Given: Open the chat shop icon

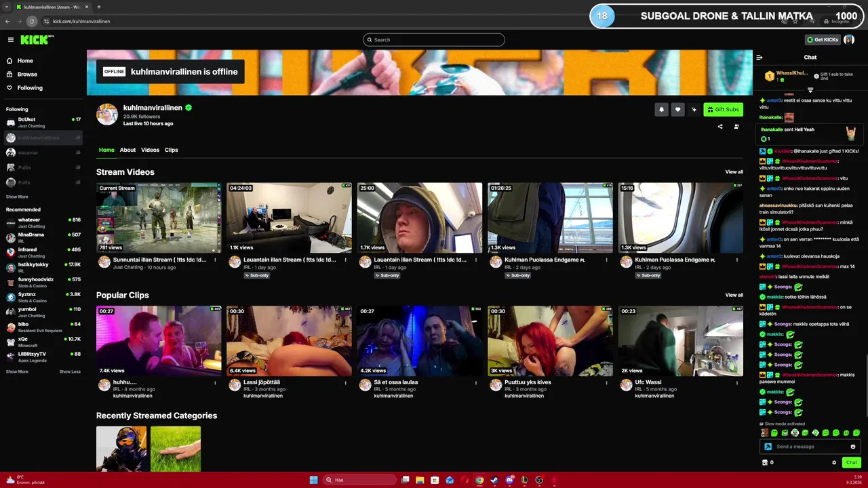Looking at the screenshot, I should 765,463.
